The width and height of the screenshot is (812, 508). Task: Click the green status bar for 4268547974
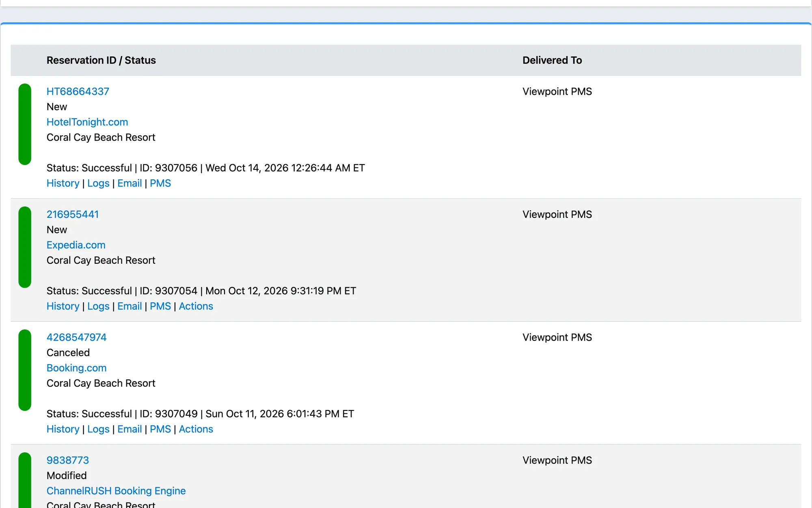(25, 370)
